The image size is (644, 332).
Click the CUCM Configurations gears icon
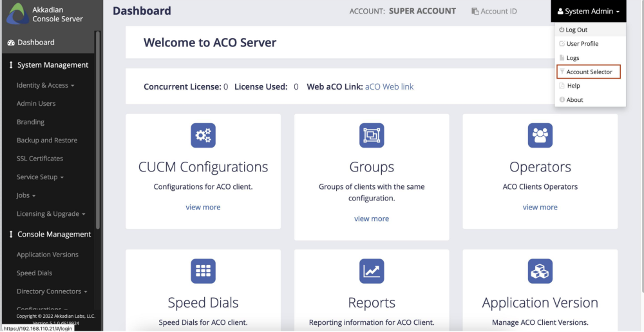point(203,135)
